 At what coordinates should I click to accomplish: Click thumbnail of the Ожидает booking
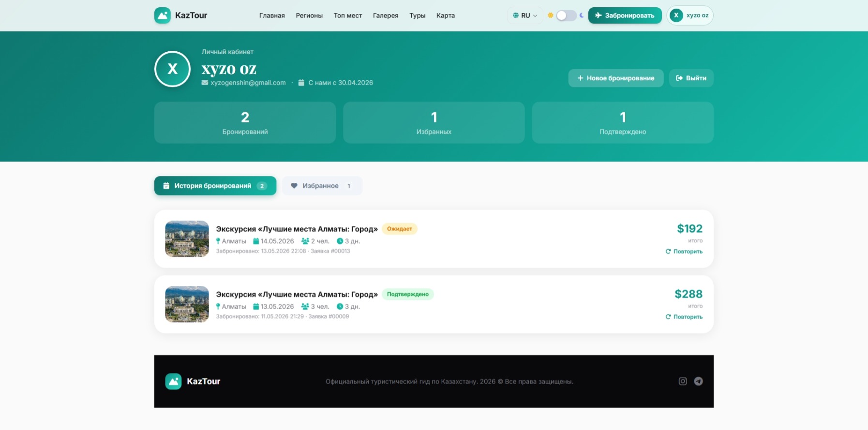coord(187,239)
